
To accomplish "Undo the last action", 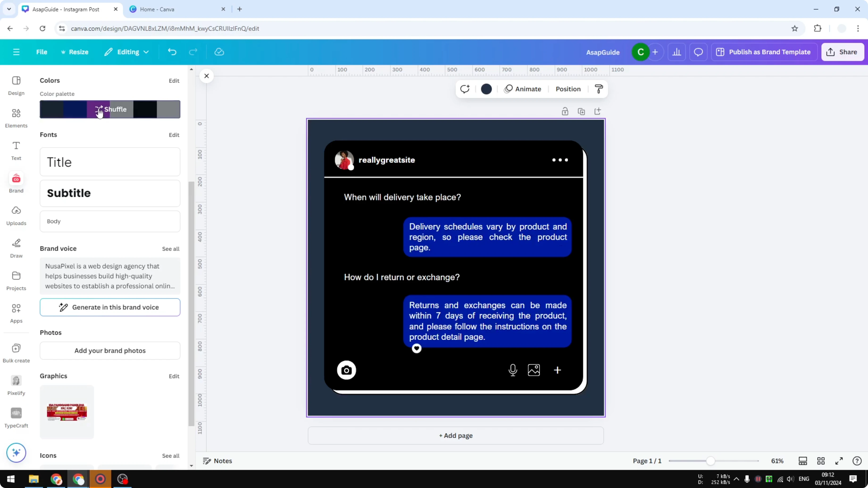I will click(x=172, y=52).
